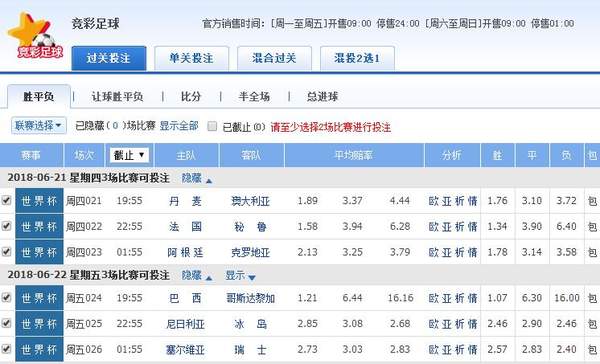Viewport: 600px width, 364px height.
Task: Switch to 总进球 tab
Action: tap(323, 96)
